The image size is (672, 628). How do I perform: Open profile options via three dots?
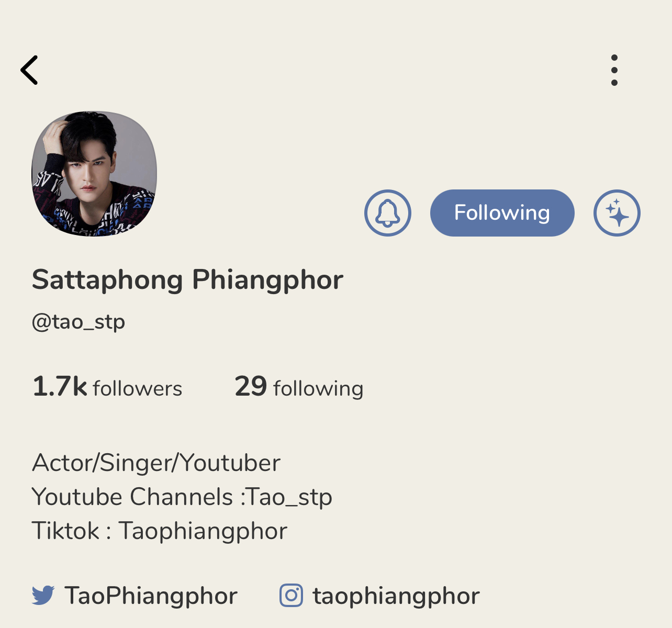click(614, 70)
